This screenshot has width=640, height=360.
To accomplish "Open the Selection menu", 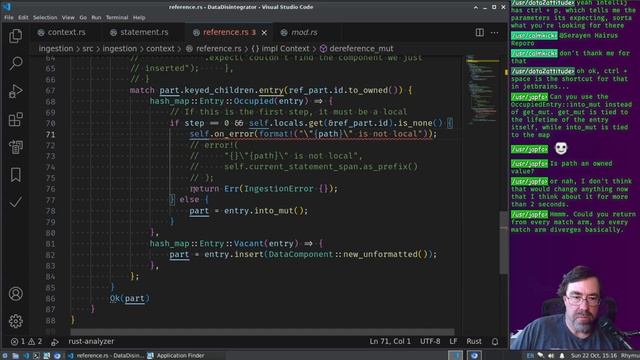I will tap(45, 18).
